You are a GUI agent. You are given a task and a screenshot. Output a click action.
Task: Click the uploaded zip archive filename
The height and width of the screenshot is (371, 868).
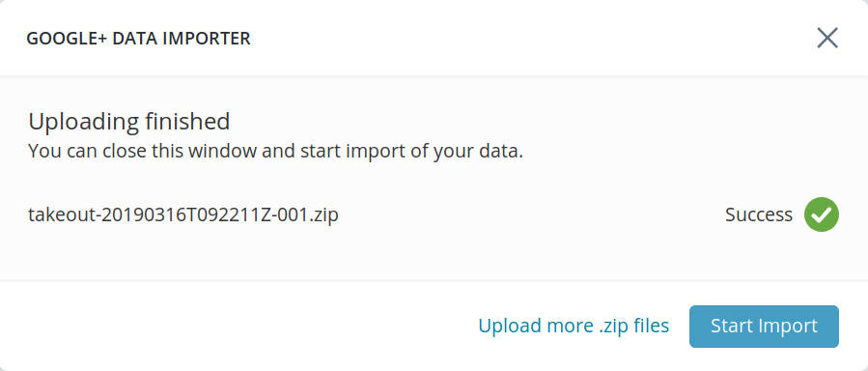(183, 214)
